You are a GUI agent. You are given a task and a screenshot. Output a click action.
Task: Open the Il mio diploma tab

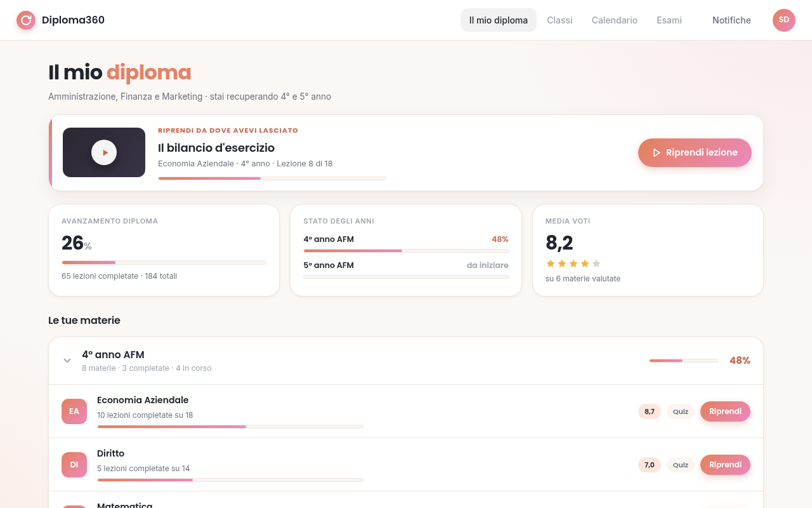(498, 20)
